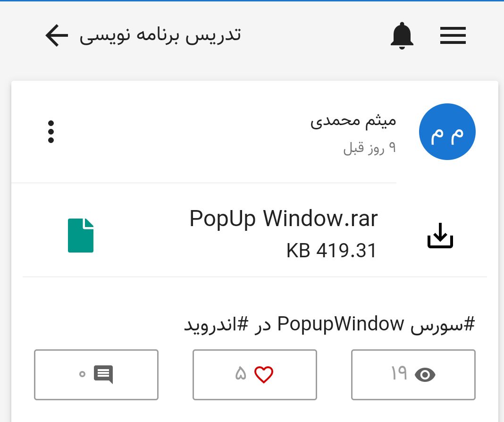Click the likes button showing ۵
This screenshot has height=422, width=504.
254,375
